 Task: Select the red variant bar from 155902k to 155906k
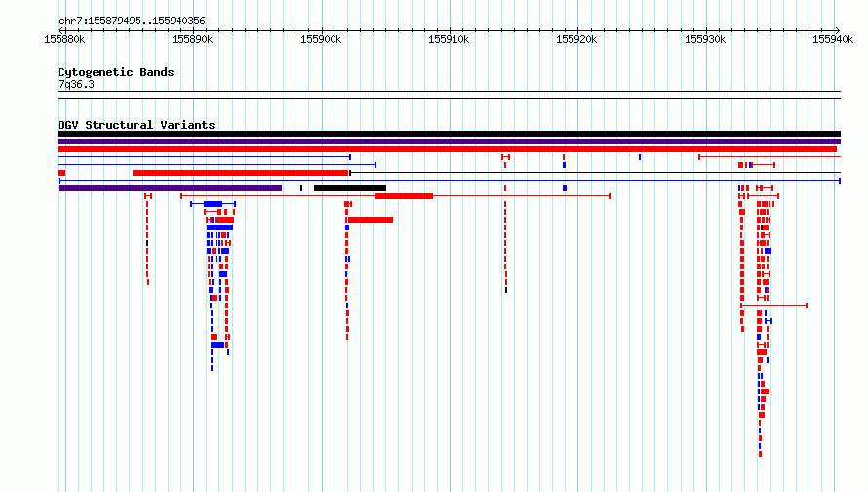pyautogui.click(x=371, y=220)
